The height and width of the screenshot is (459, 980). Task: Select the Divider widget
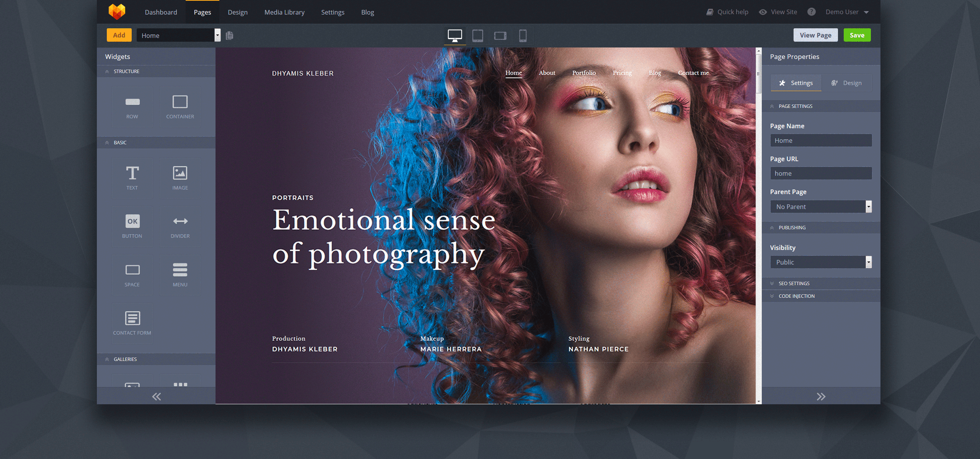point(180,227)
